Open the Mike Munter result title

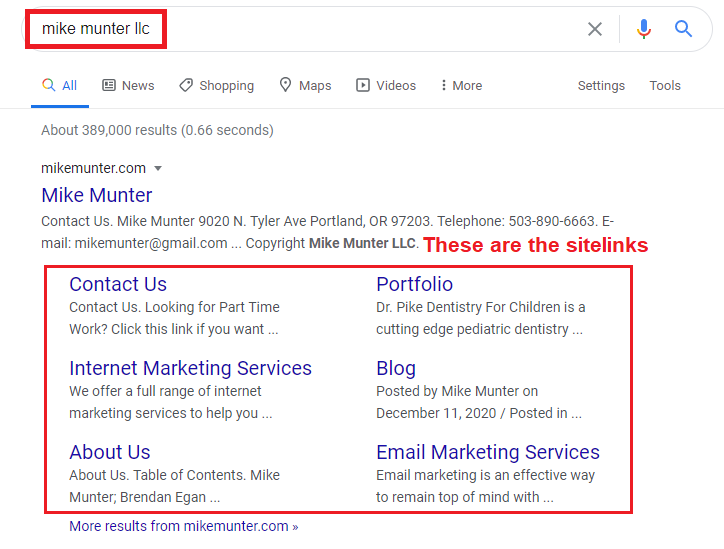97,195
